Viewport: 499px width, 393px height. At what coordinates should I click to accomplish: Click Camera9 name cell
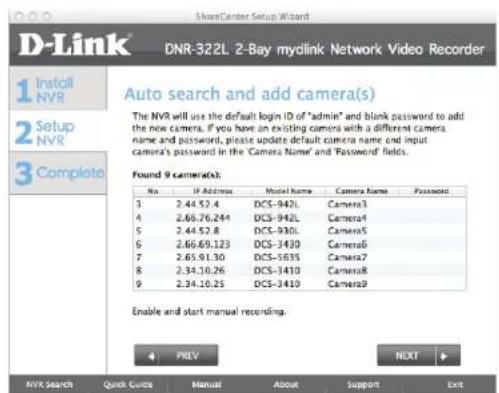pos(347,284)
